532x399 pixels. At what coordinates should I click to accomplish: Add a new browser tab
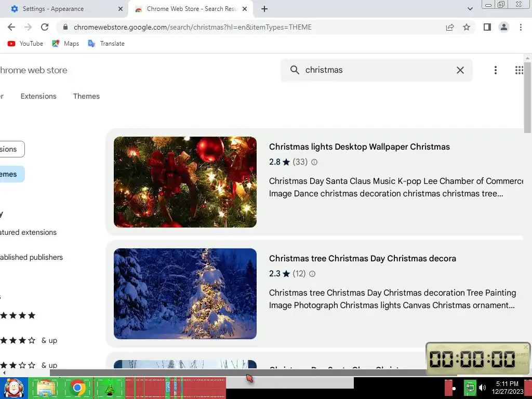click(x=264, y=9)
